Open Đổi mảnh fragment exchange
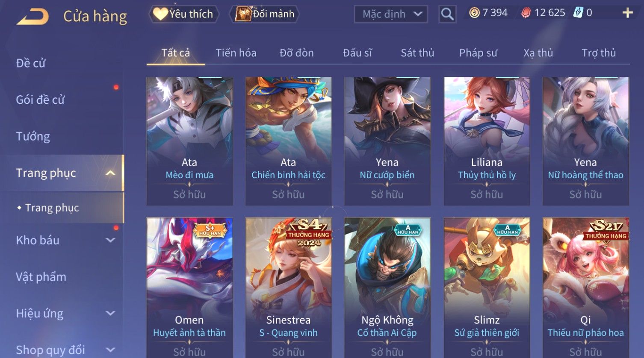Image resolution: width=644 pixels, height=358 pixels. click(265, 14)
